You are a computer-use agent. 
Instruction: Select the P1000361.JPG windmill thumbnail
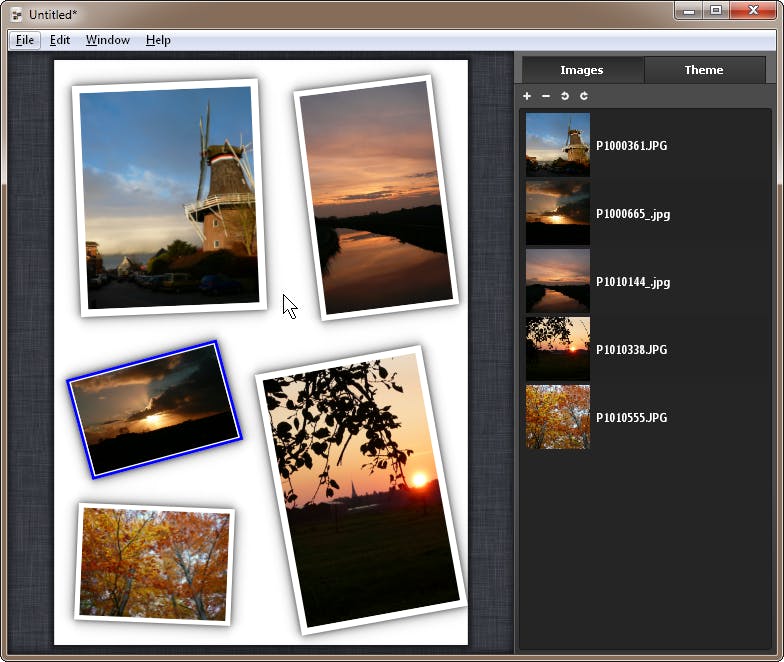[558, 145]
